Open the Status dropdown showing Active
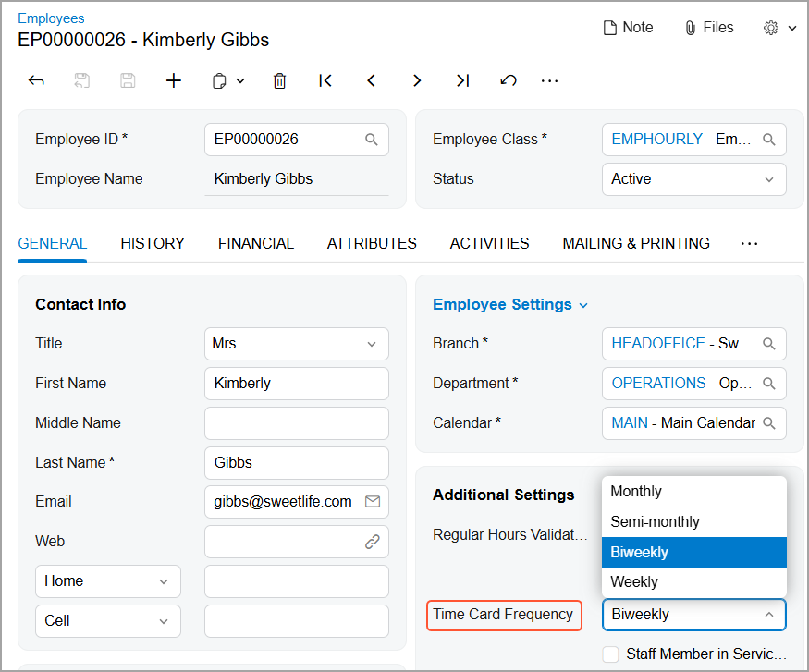This screenshot has width=809, height=672. point(694,179)
